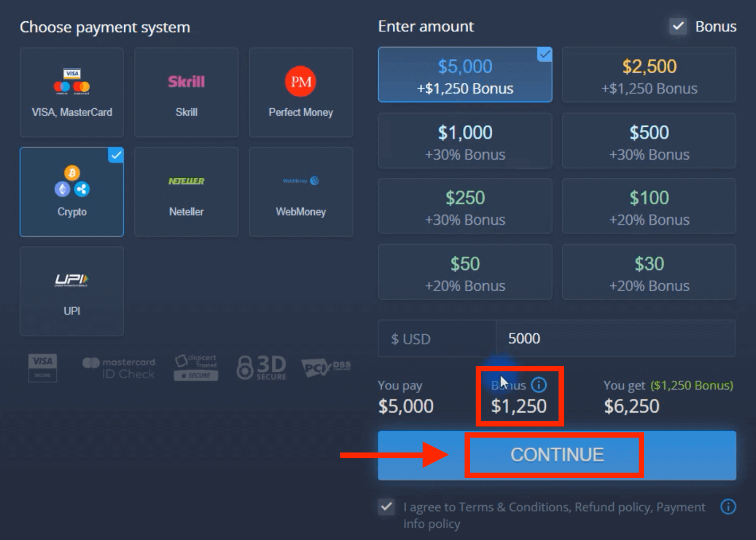
Task: Toggle the Bonus checkbox
Action: (x=677, y=26)
